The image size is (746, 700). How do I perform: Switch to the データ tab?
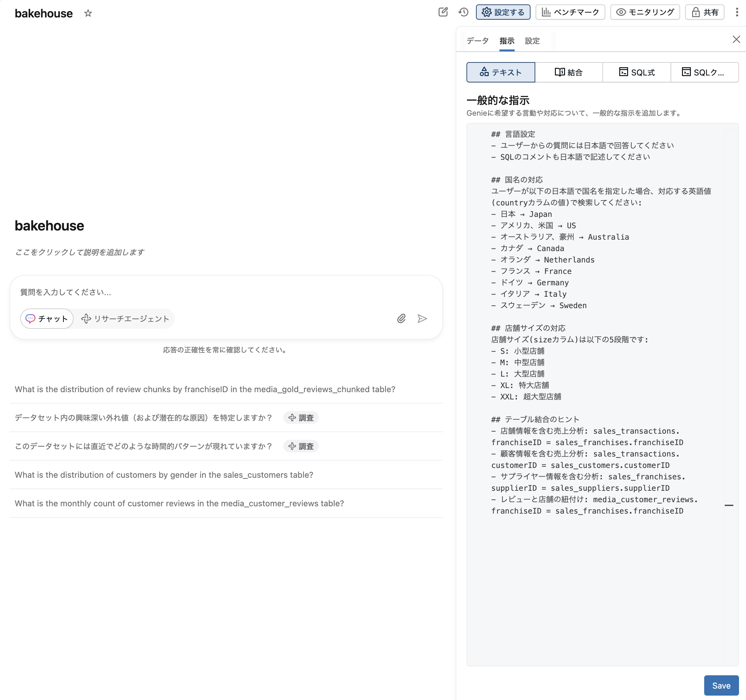click(477, 41)
